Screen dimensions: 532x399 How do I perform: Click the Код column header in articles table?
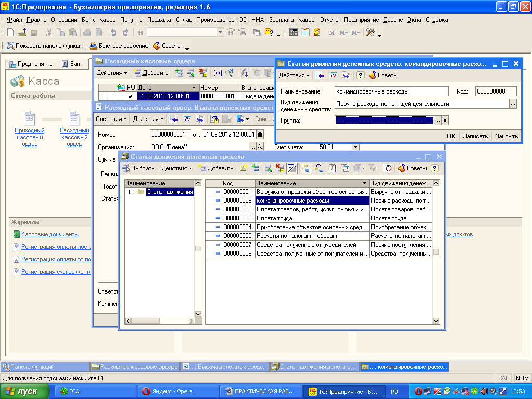(x=238, y=183)
